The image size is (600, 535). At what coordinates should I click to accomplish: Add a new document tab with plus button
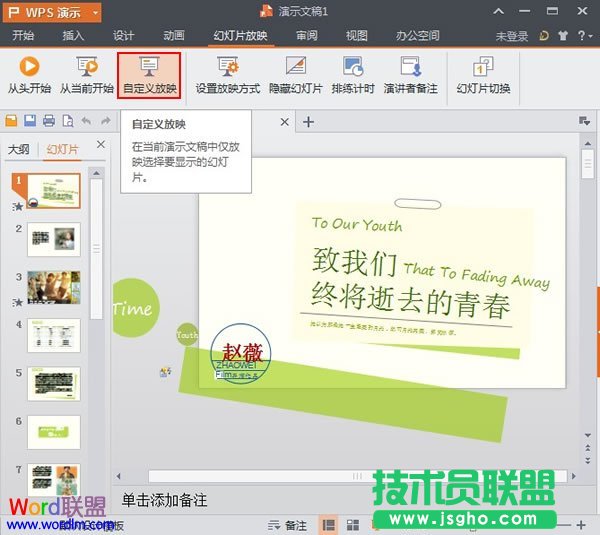click(x=308, y=122)
